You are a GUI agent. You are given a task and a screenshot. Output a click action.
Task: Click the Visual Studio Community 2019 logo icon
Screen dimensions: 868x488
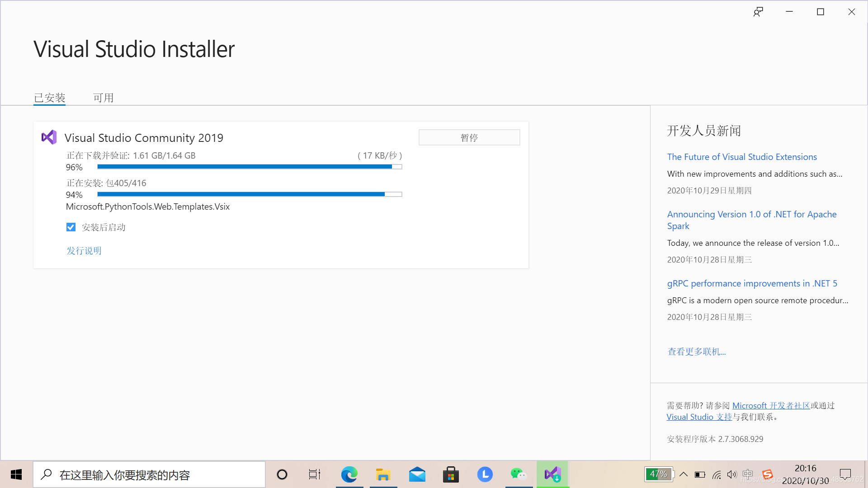(49, 137)
